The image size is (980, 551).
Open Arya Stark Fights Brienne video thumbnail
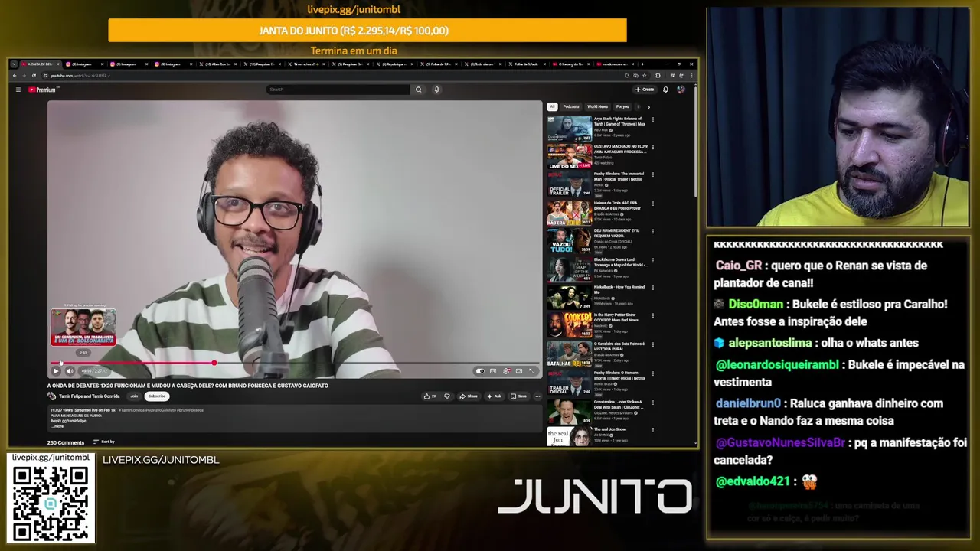pyautogui.click(x=569, y=128)
